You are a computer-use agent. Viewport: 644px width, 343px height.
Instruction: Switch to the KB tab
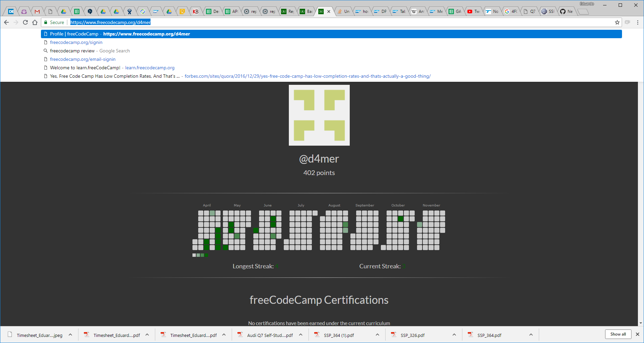pos(195,11)
